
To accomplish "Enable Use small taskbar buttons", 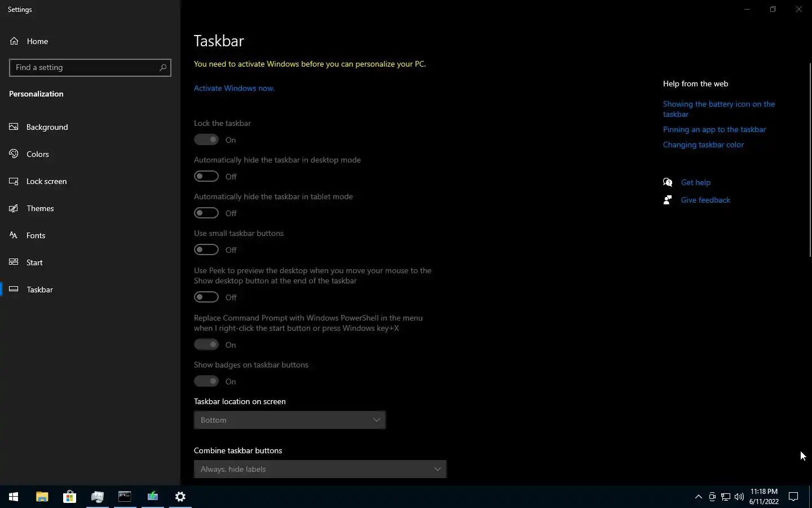I will pos(206,249).
